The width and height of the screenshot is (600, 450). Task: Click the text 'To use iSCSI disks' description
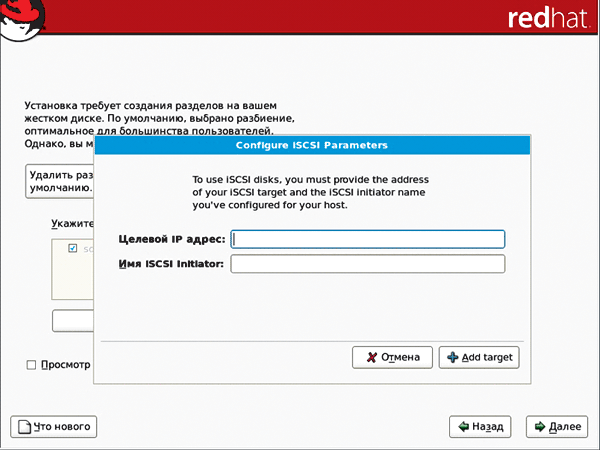[x=310, y=192]
